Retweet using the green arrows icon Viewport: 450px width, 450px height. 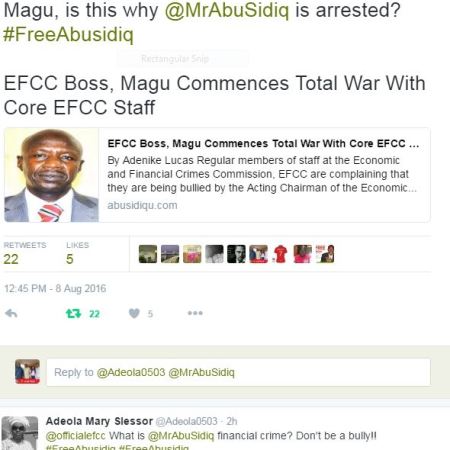point(73,313)
